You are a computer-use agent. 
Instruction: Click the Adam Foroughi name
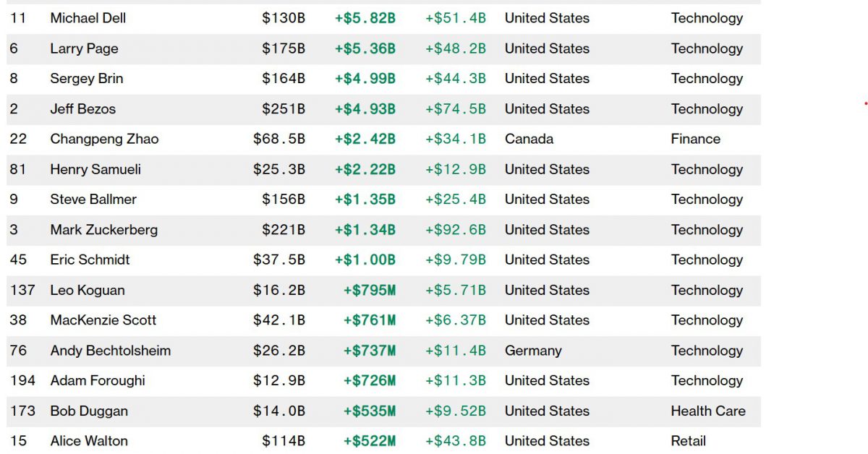click(98, 380)
